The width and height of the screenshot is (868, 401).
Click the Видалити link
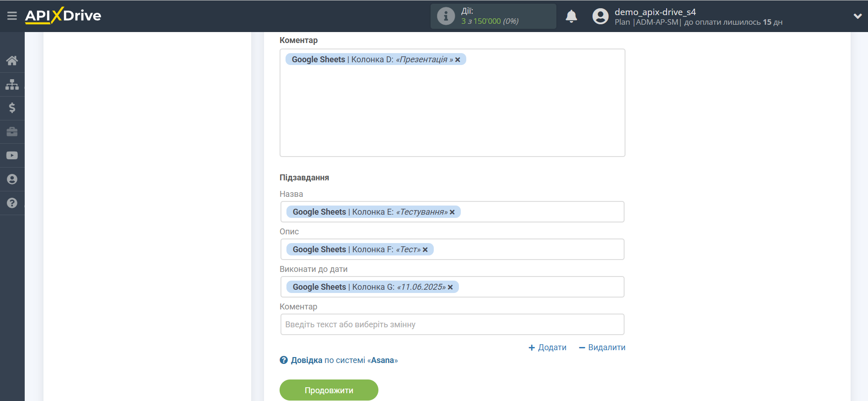602,347
